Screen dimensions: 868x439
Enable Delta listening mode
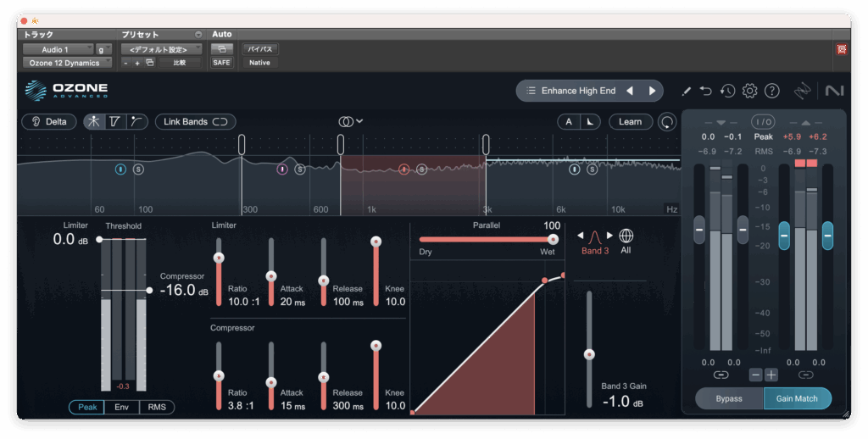[48, 122]
